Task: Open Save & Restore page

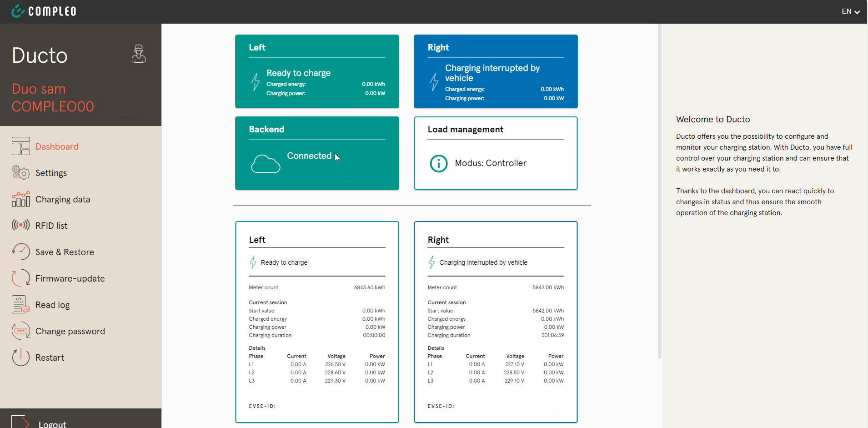Action: 65,252
